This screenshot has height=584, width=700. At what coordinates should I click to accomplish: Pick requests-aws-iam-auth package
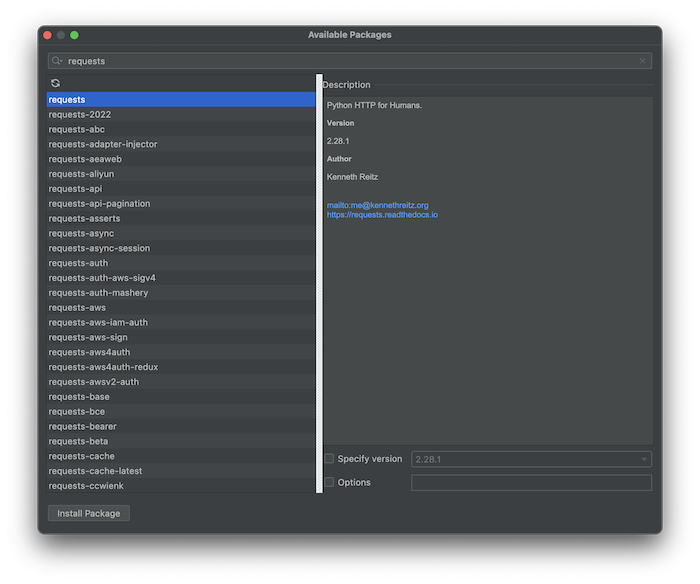pyautogui.click(x=181, y=322)
